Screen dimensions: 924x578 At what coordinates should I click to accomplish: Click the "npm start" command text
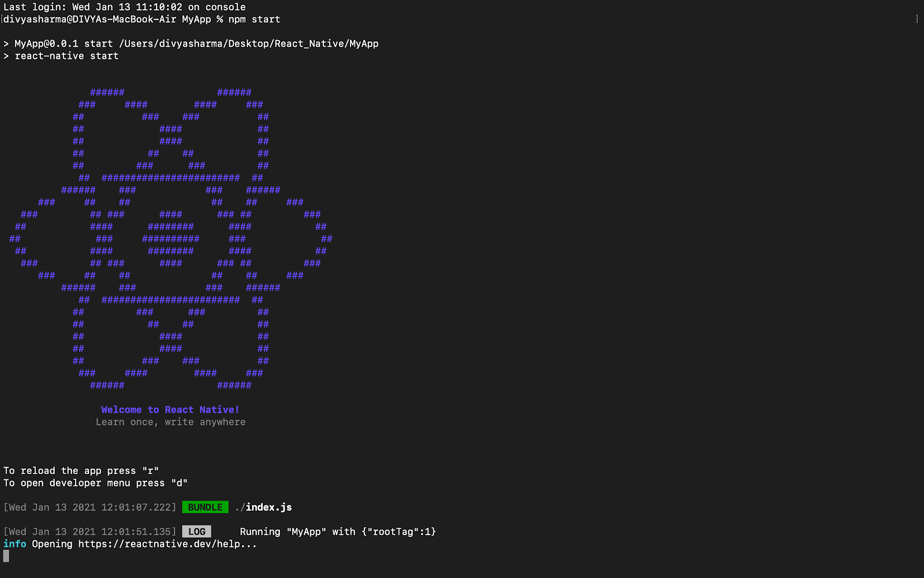coord(254,19)
